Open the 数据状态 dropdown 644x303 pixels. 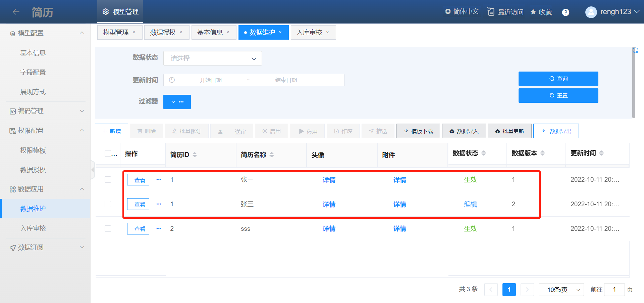pyautogui.click(x=212, y=58)
